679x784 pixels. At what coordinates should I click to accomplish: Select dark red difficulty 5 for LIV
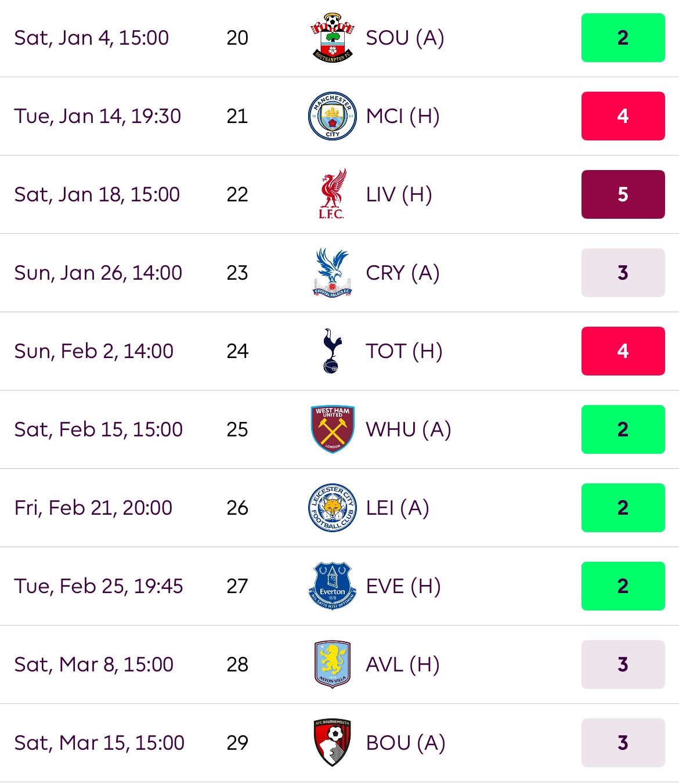(x=623, y=194)
